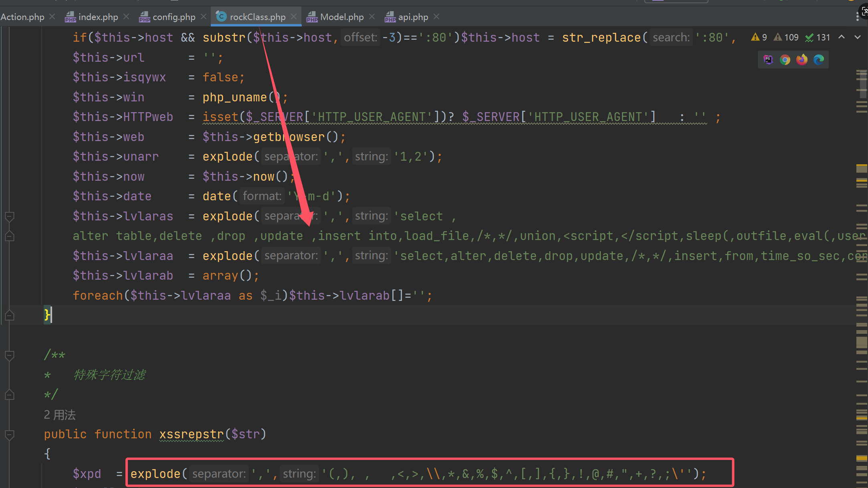This screenshot has width=868, height=488.
Task: Click the $this->unarr variable
Action: tap(115, 157)
